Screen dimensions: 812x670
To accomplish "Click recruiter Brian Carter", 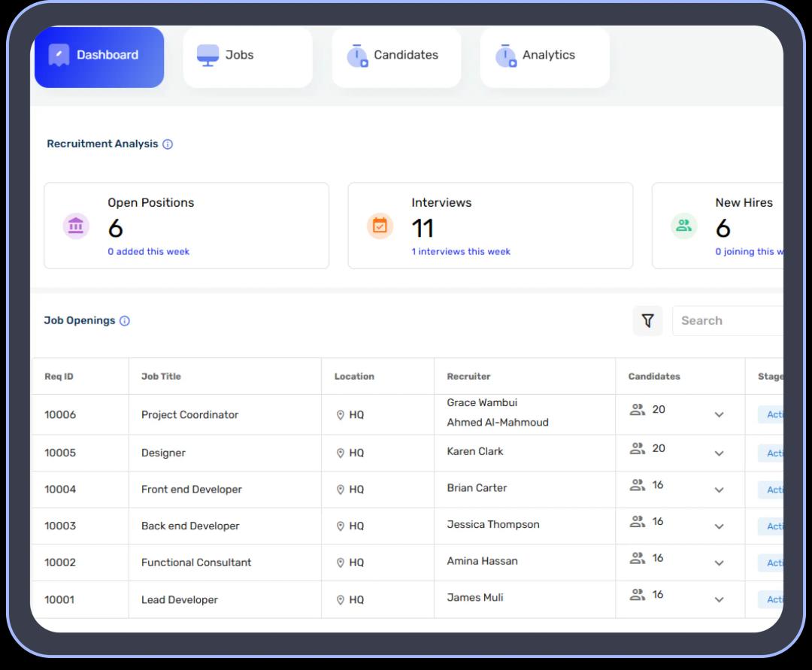I will click(x=477, y=488).
